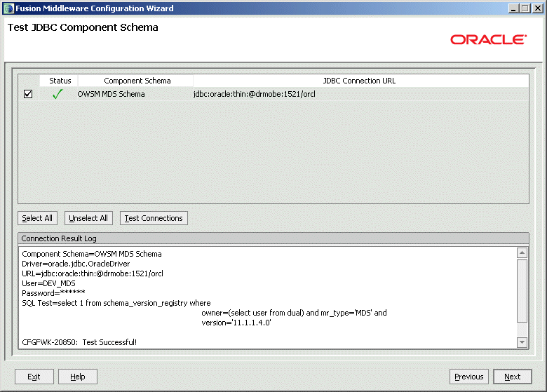Click the SQL Test=select 1 log line
Image resolution: width=547 pixels, height=392 pixels.
point(116,303)
